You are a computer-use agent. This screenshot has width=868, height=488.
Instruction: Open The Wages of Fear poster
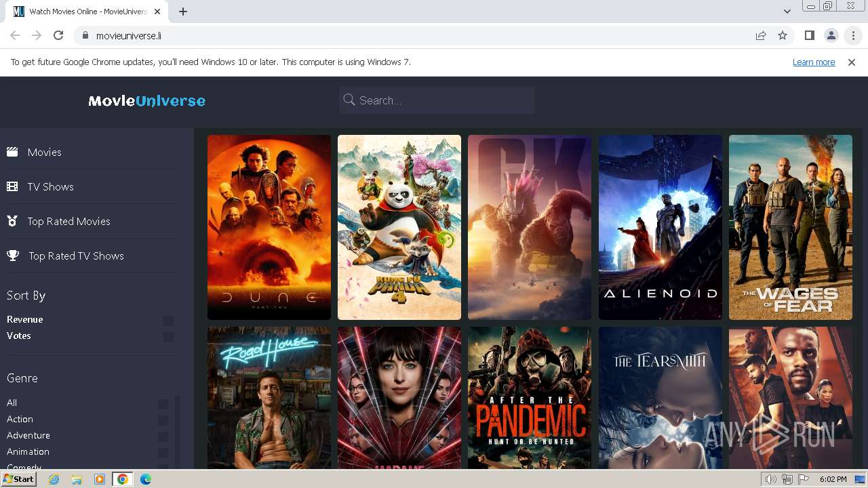[x=791, y=227]
